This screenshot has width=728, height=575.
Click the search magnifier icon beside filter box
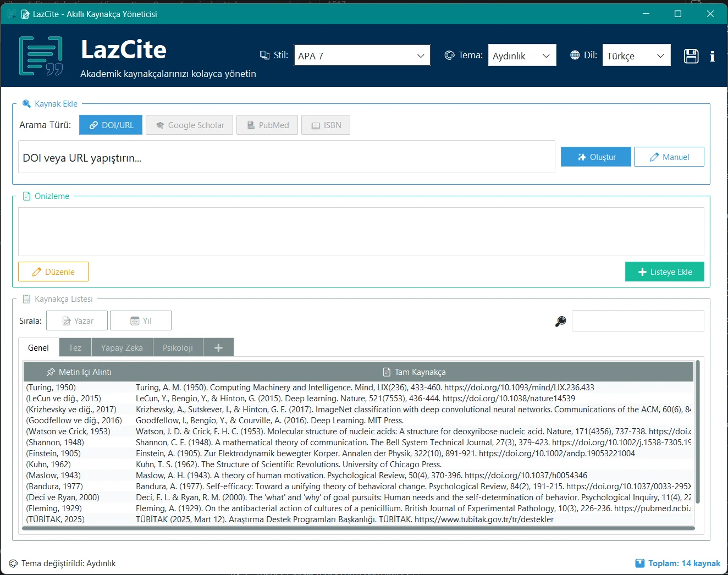click(560, 321)
